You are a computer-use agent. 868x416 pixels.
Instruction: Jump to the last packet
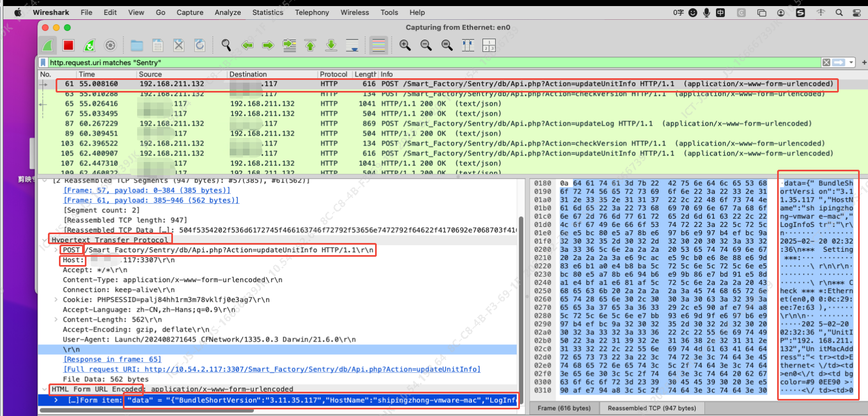pos(331,45)
